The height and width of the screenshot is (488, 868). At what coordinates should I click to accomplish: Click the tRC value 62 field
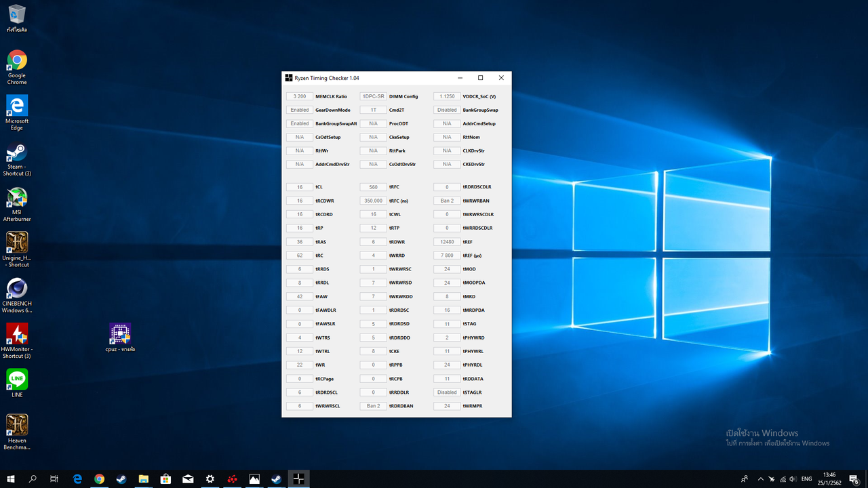click(x=300, y=256)
